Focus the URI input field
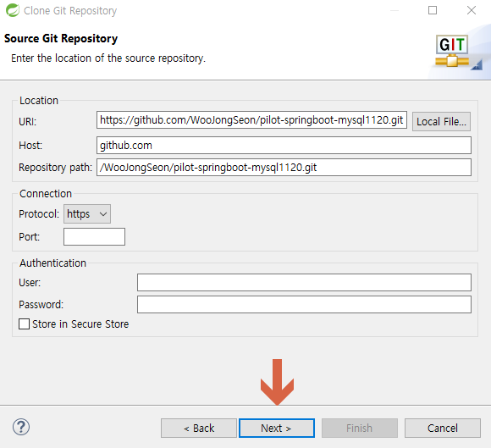Screen dimensions: 491x448 251,120
